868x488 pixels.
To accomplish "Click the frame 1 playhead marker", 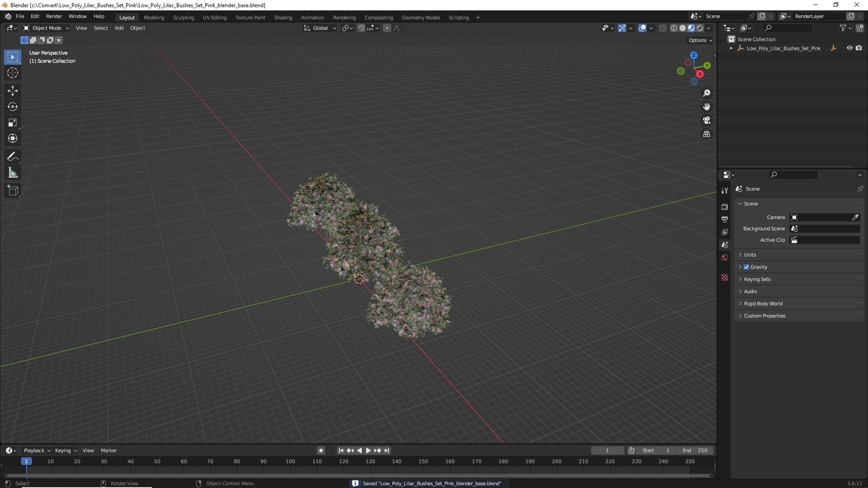I will click(26, 461).
